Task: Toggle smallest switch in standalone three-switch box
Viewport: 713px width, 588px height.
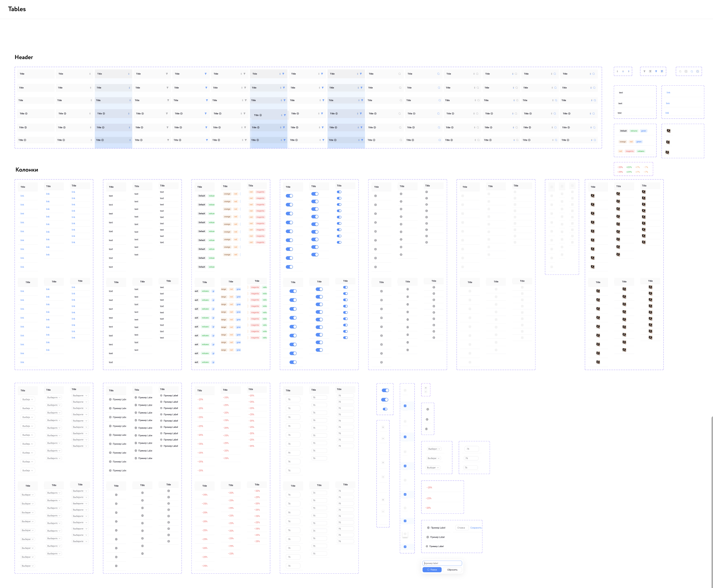Action: tap(385, 409)
